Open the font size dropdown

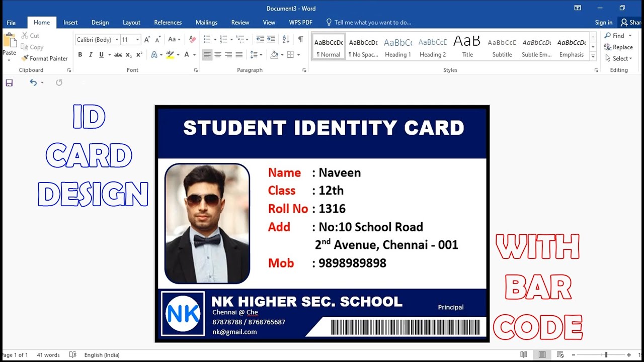(137, 40)
